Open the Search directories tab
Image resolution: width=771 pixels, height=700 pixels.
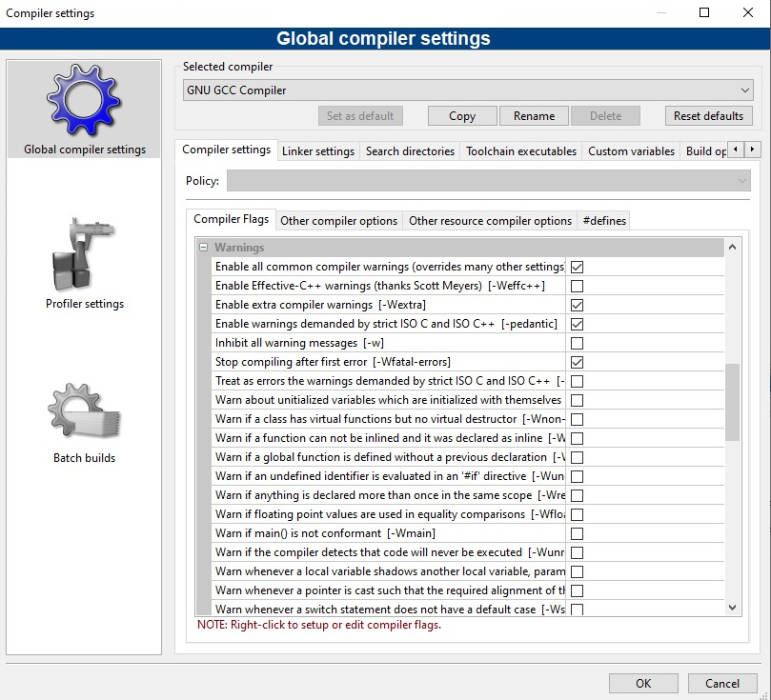[409, 150]
